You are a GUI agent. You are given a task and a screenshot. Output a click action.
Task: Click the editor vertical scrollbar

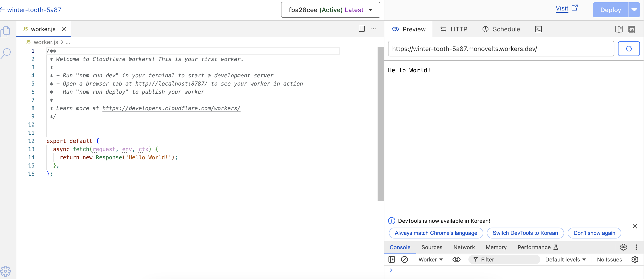coord(380,124)
